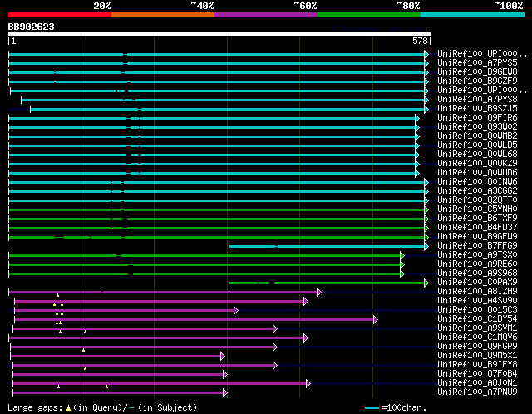
Task: Select hit UniRef100_A8J0N1
Action: (x=477, y=383)
